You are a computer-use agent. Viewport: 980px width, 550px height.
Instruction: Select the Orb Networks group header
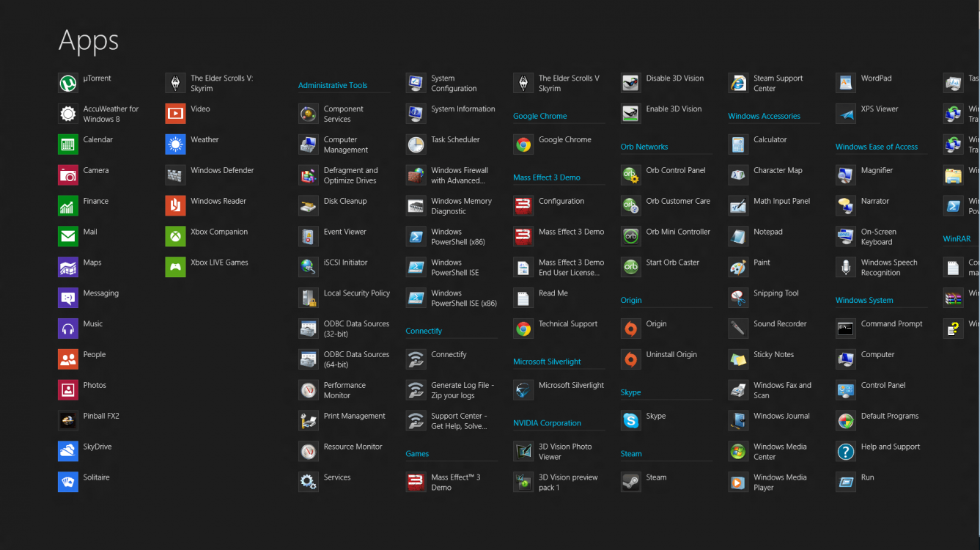point(644,147)
